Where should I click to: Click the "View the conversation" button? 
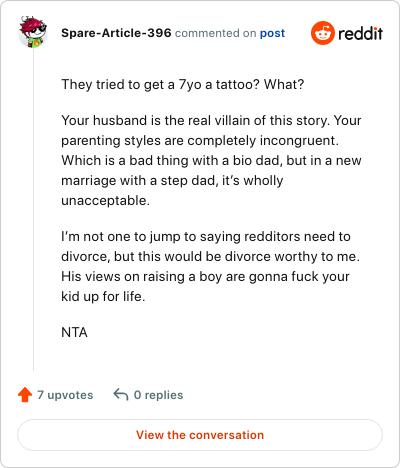[200, 435]
